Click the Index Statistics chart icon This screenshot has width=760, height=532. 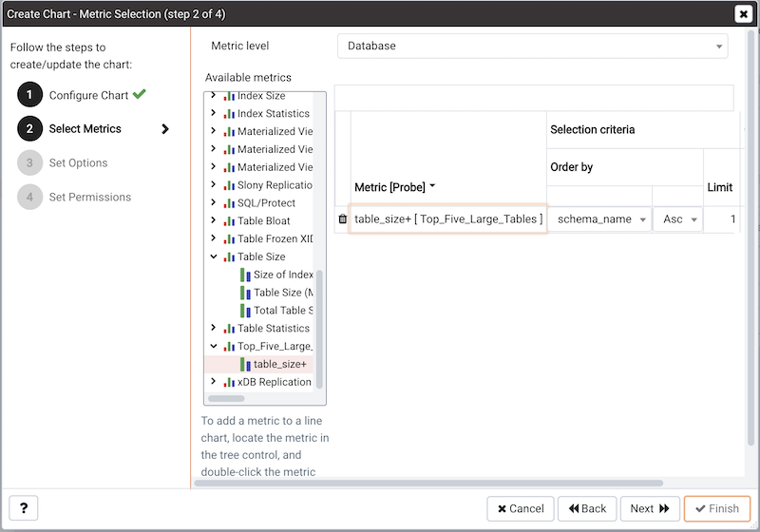(229, 114)
